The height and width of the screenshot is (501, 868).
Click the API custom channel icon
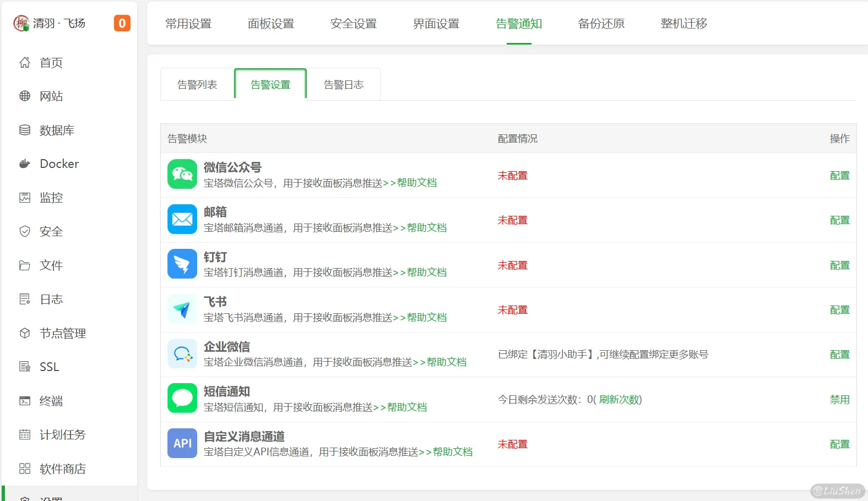[x=182, y=443]
